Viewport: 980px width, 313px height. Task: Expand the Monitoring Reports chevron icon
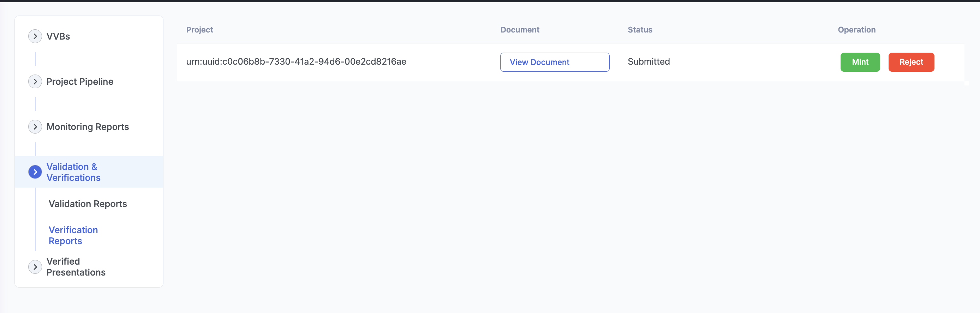click(x=35, y=127)
